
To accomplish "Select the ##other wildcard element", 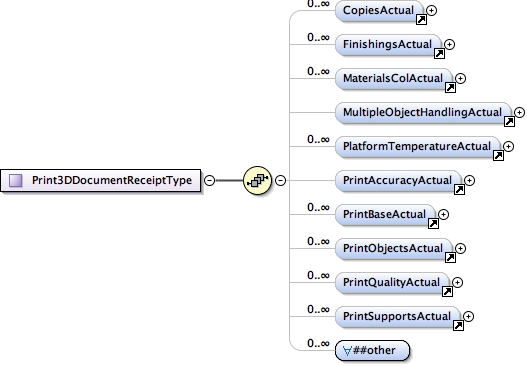I will coord(372,351).
